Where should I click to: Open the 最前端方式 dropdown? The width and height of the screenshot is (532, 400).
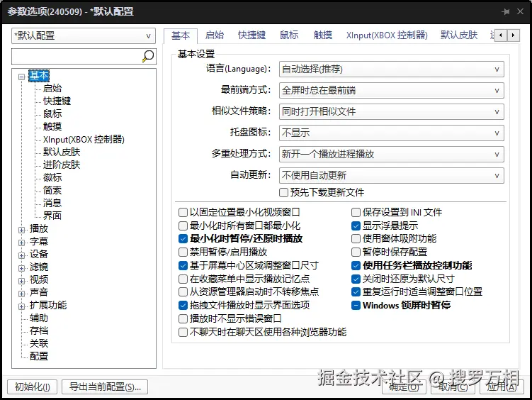[x=391, y=91]
